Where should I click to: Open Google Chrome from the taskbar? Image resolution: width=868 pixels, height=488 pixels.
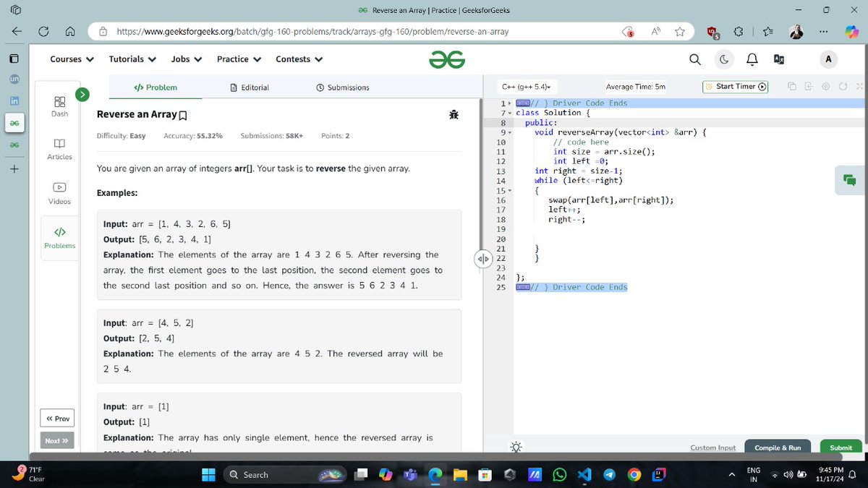[x=634, y=475]
